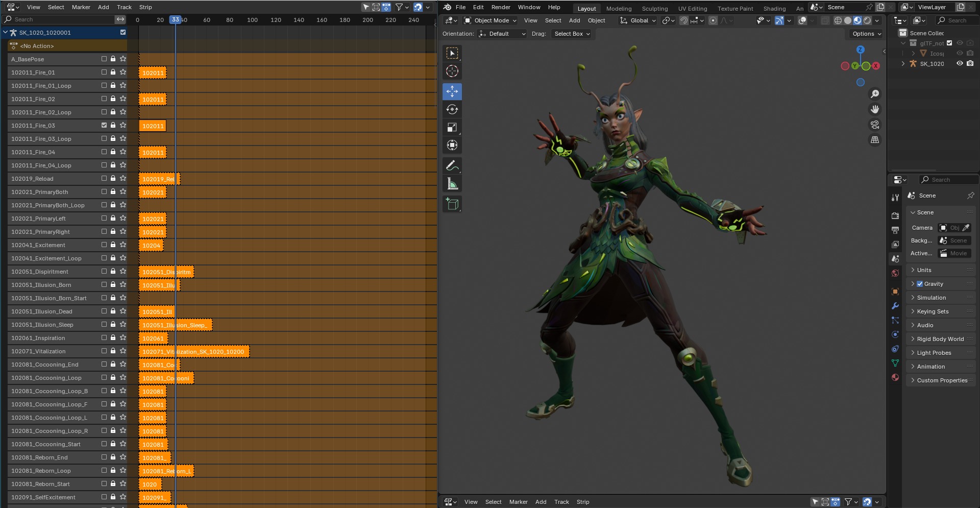This screenshot has height=508, width=980.
Task: Toggle the SK_1020_1020001 channel checkbox
Action: click(x=123, y=32)
